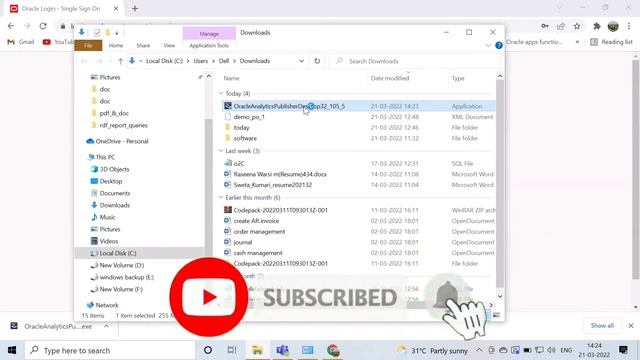Open Documents in navigation pane

pos(115,193)
